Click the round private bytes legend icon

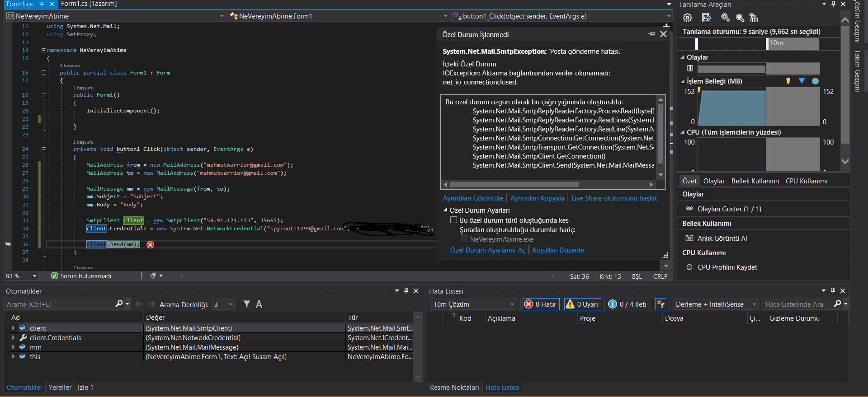[x=815, y=81]
